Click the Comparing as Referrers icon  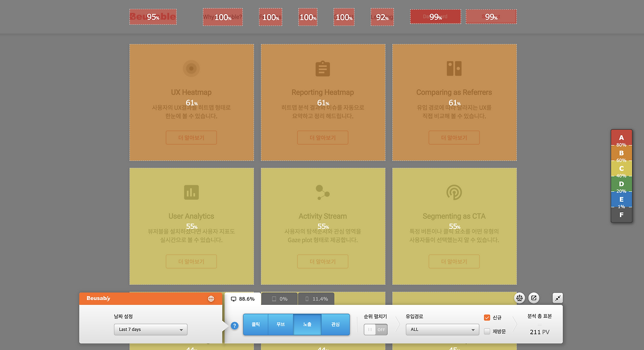(x=454, y=68)
